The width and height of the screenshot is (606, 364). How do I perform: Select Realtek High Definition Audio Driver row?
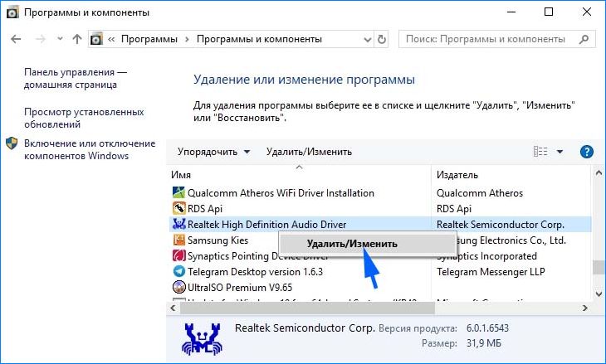[380, 224]
